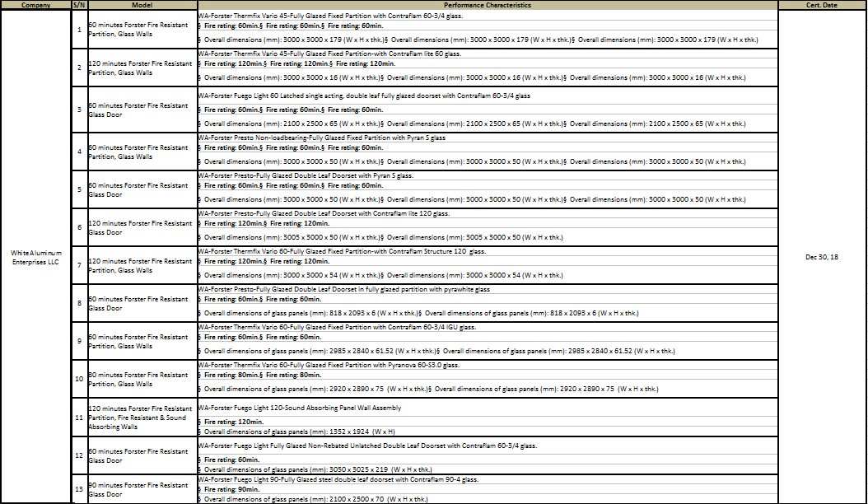Select the White Aluminum Enterprises LLC cell
The width and height of the screenshot is (868, 504).
pos(35,257)
